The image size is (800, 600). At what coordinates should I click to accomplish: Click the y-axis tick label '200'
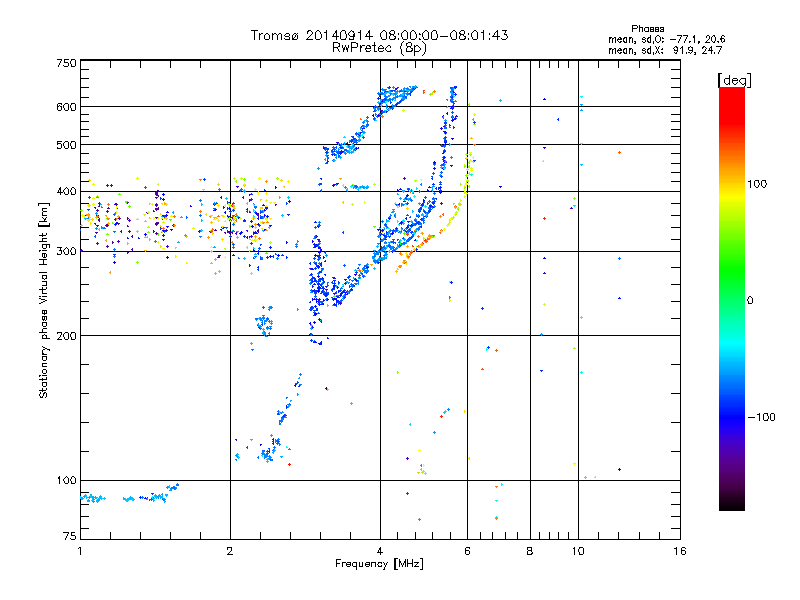coord(66,336)
